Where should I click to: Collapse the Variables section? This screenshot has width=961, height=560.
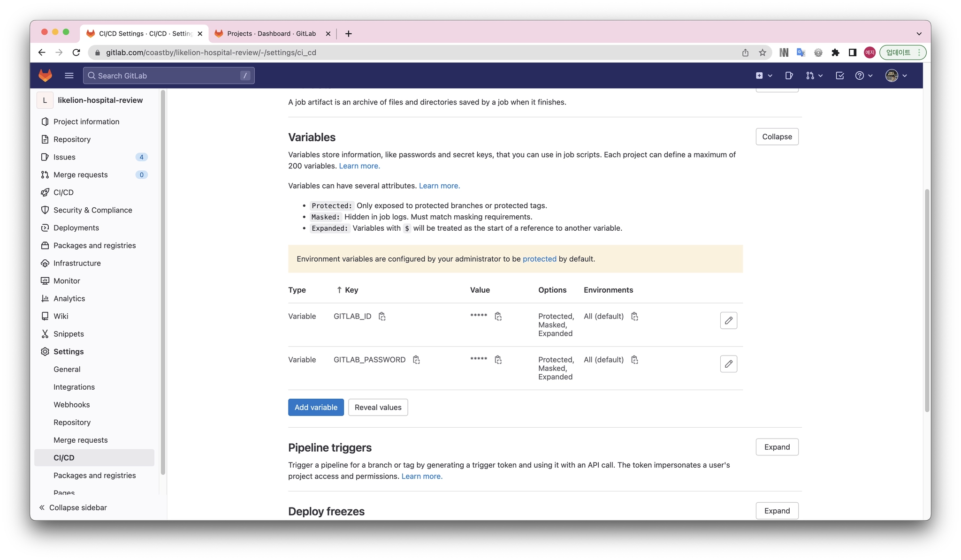point(777,136)
